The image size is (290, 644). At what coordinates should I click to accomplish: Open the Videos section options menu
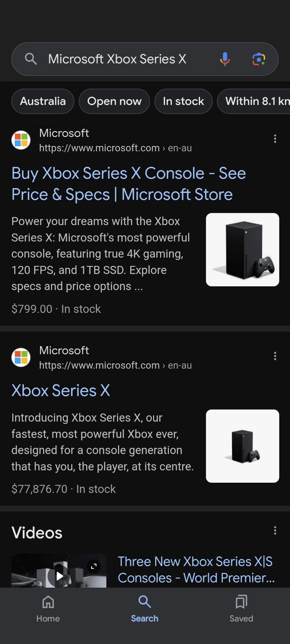coord(275,531)
